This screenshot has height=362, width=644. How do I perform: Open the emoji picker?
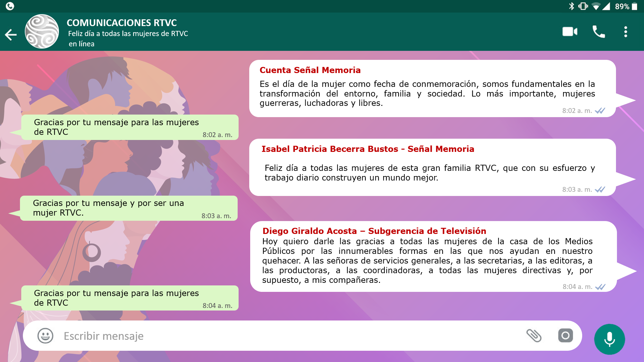pos(45,336)
